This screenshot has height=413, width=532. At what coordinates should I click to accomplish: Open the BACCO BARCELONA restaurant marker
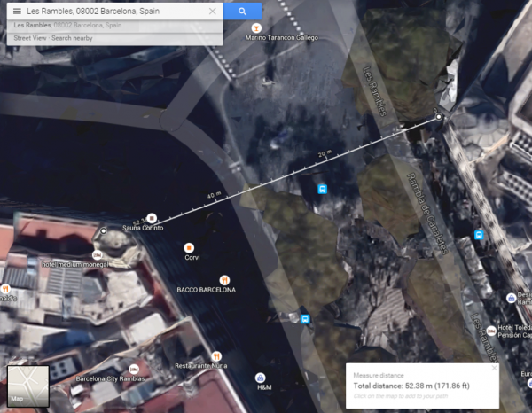[224, 280]
